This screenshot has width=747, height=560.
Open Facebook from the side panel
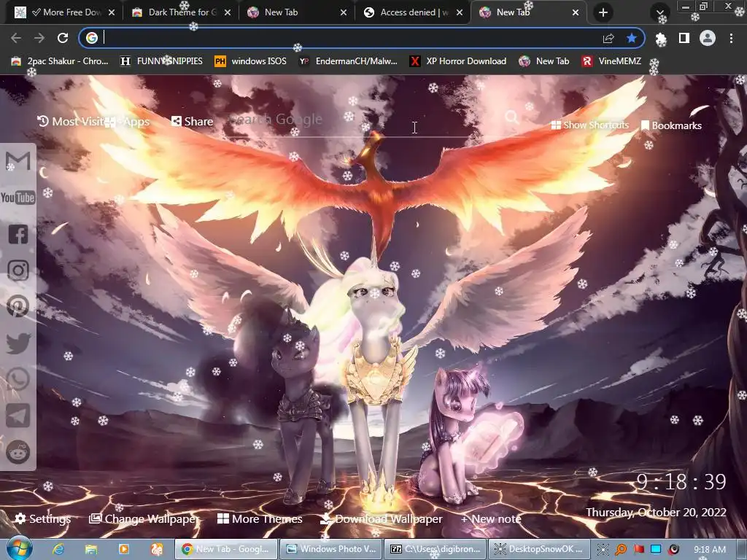pyautogui.click(x=18, y=234)
